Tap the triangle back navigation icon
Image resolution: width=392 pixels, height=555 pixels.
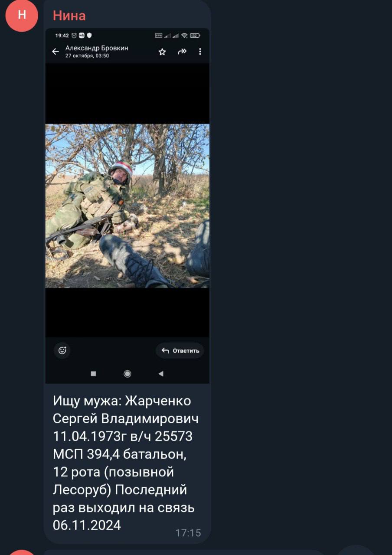161,374
